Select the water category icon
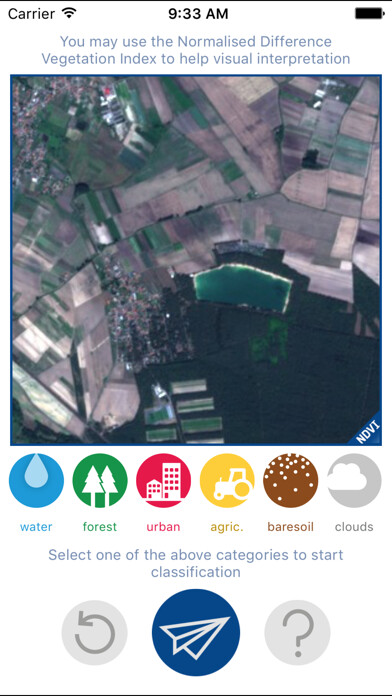The image size is (392, 696). pyautogui.click(x=36, y=480)
